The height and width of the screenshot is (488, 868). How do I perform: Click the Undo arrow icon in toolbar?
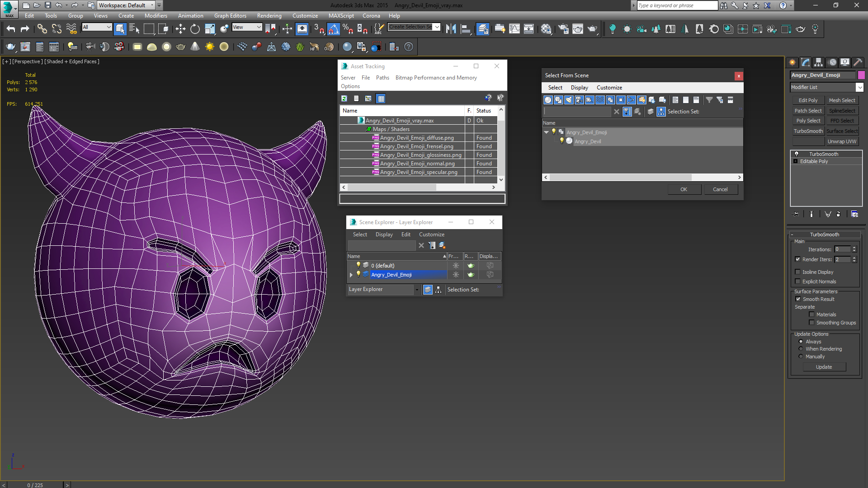[10, 29]
